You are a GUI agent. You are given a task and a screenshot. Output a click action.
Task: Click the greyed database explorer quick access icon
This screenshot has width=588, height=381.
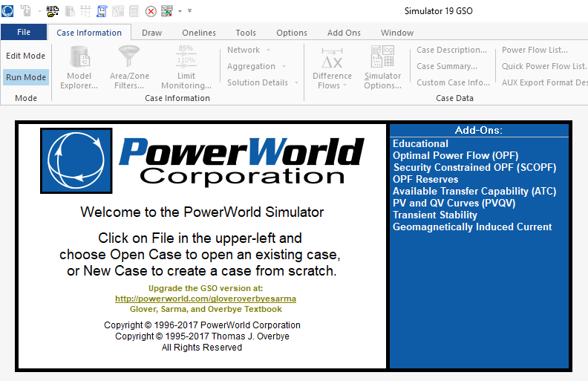[70, 11]
